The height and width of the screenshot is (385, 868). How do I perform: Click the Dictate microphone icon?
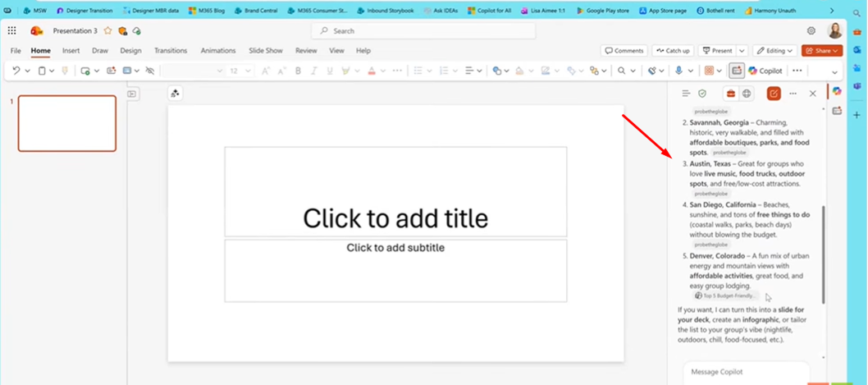click(x=678, y=71)
